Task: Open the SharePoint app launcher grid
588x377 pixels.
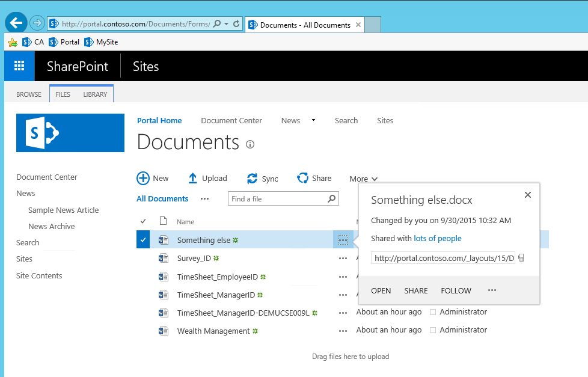Action: [19, 66]
